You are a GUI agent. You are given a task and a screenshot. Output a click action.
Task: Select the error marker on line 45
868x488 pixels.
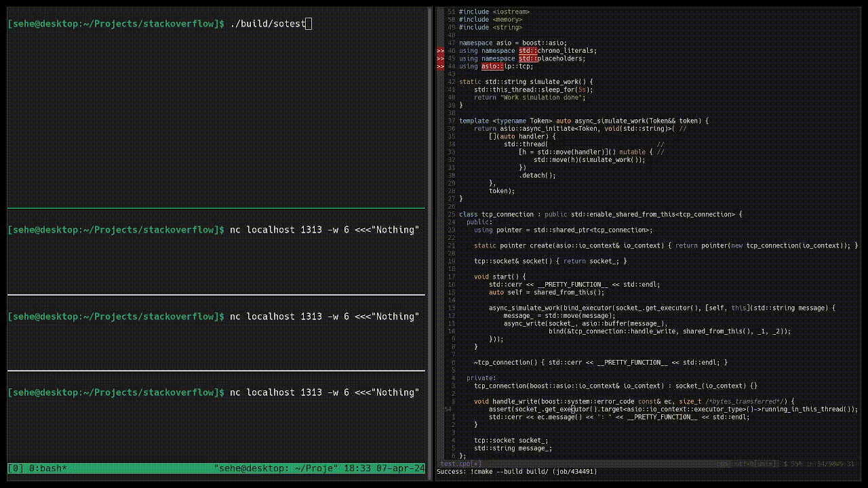[x=440, y=58]
